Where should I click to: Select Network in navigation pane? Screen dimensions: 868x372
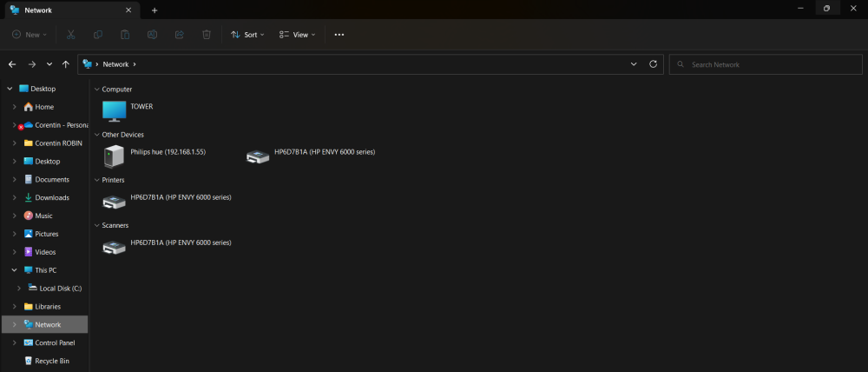click(45, 325)
